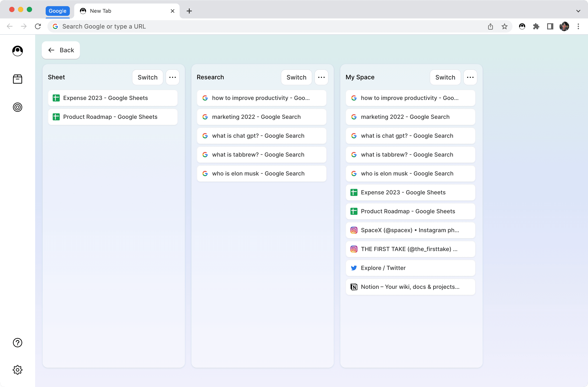Viewport: 588px width, 387px height.
Task: Open options menu for Research workspace
Action: (322, 77)
